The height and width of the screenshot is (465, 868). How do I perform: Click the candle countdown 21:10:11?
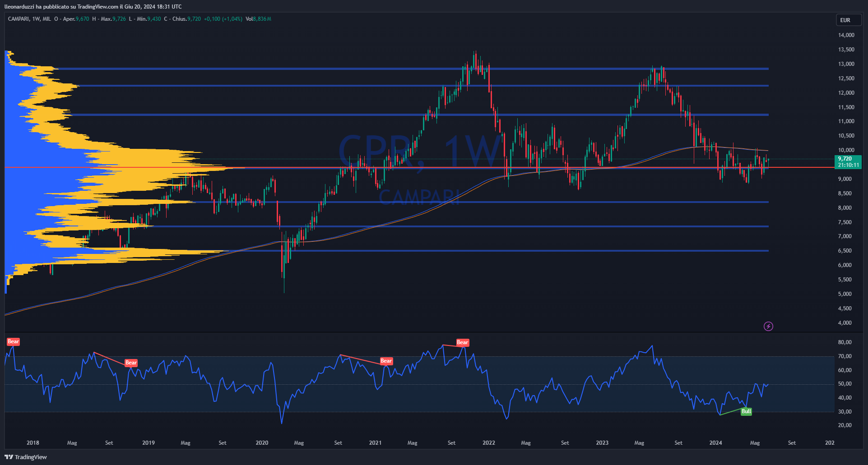[849, 165]
